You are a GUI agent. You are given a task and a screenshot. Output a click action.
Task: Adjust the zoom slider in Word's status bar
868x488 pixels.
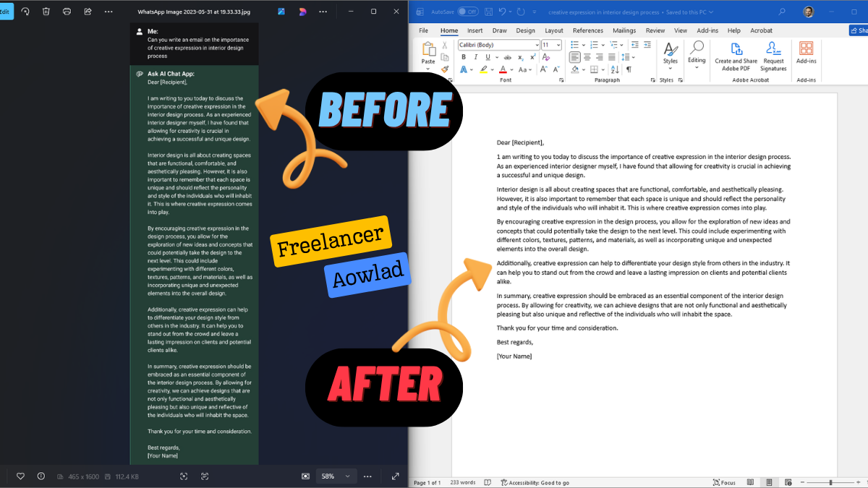[x=830, y=481]
